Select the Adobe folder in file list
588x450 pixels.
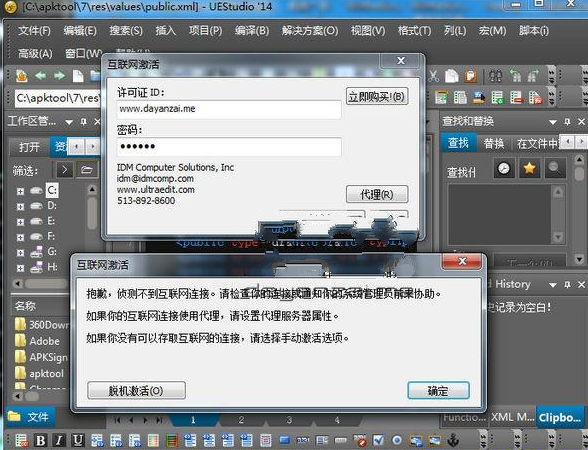click(x=38, y=341)
